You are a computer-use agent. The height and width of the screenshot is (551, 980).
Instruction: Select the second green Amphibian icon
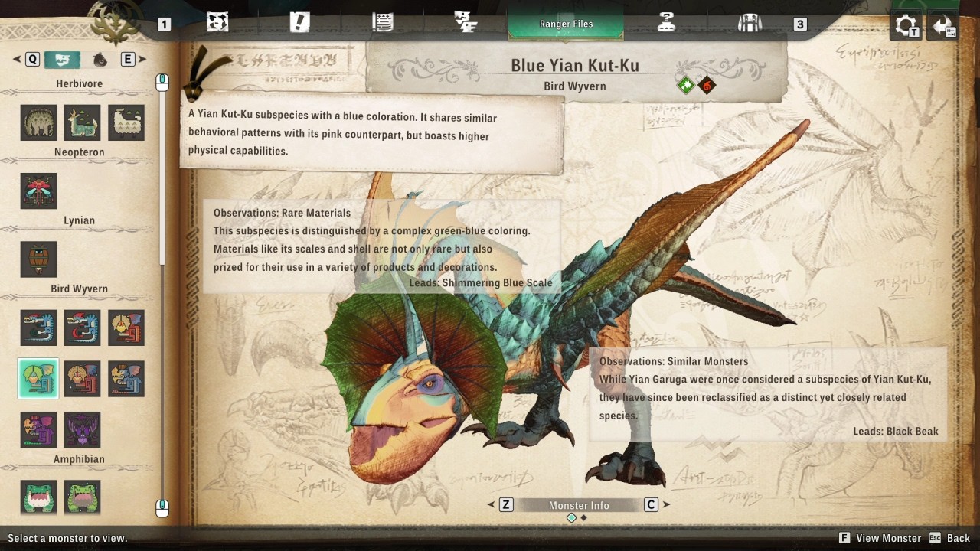tap(82, 498)
